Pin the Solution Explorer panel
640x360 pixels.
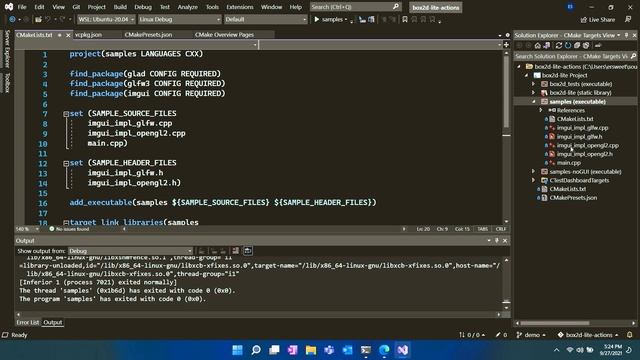pos(627,36)
